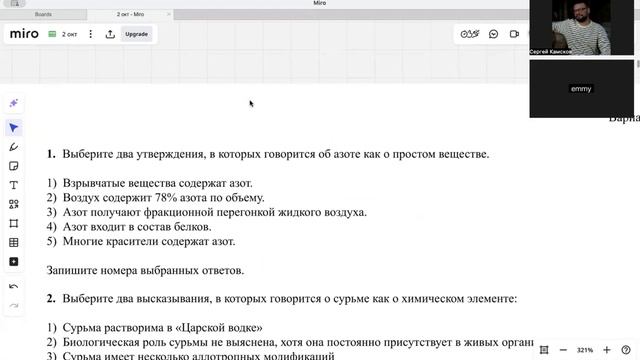Image resolution: width=640 pixels, height=360 pixels.
Task: Click 'Сурьма растворима в «Царской водке»'
Action: tap(162, 328)
